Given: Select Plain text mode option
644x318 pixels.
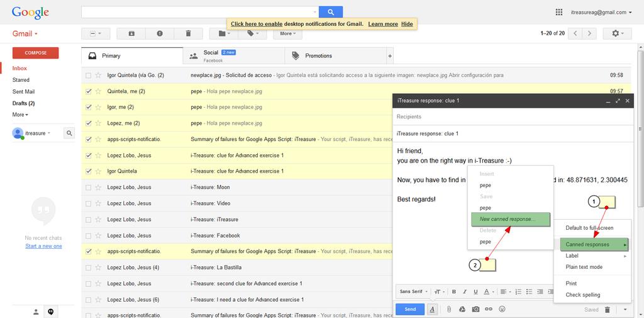Looking at the screenshot, I should pos(584,267).
